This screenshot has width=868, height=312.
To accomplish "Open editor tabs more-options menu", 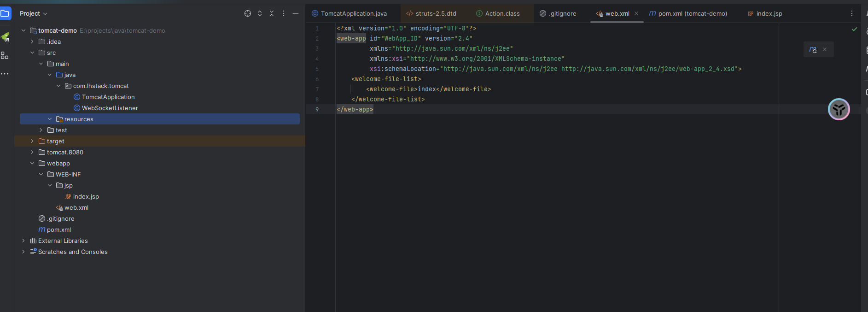I will [851, 13].
